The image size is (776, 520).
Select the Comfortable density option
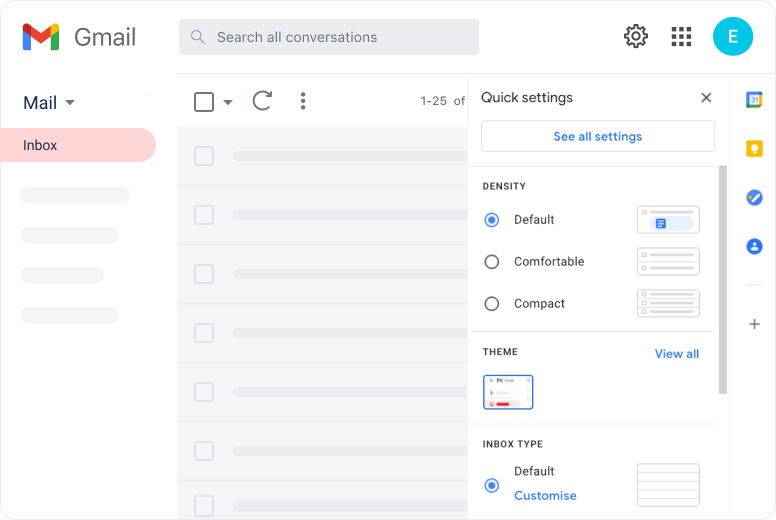[492, 262]
